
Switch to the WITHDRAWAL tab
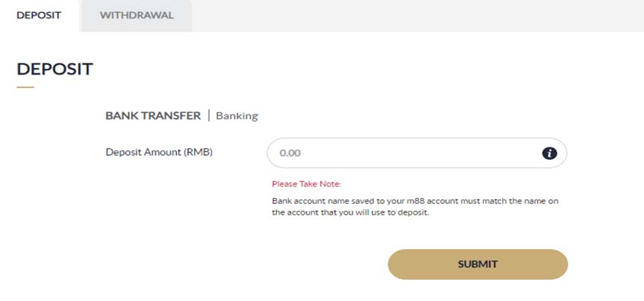137,15
